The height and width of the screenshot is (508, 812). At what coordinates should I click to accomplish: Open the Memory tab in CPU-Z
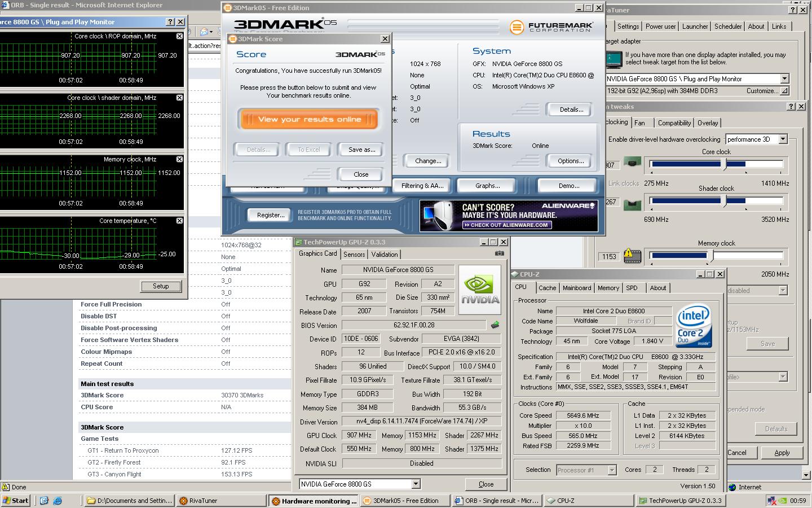click(608, 288)
